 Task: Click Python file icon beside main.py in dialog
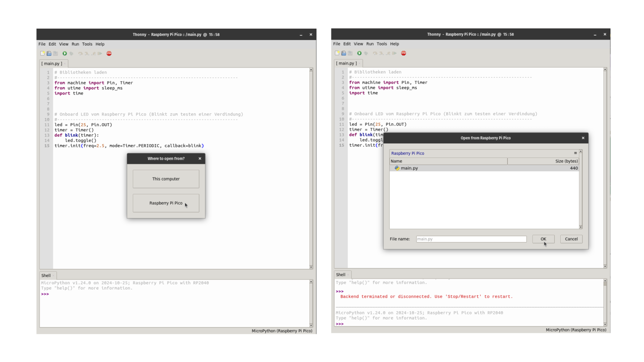coord(397,168)
